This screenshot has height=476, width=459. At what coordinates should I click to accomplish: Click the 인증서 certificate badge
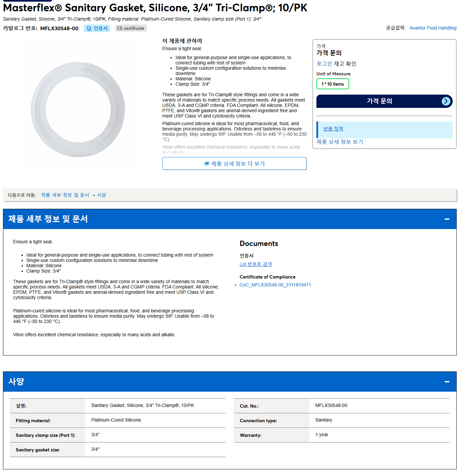pos(97,29)
